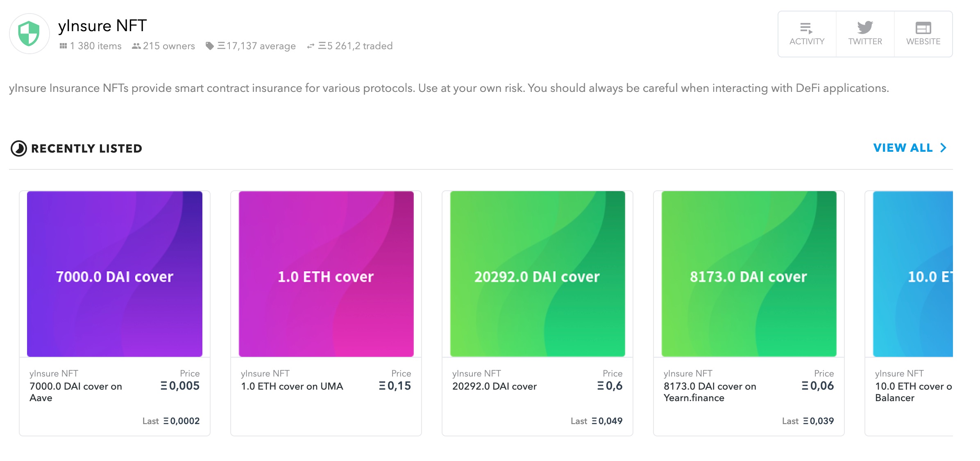Click the owners people icon
Image resolution: width=980 pixels, height=461 pixels.
(136, 46)
